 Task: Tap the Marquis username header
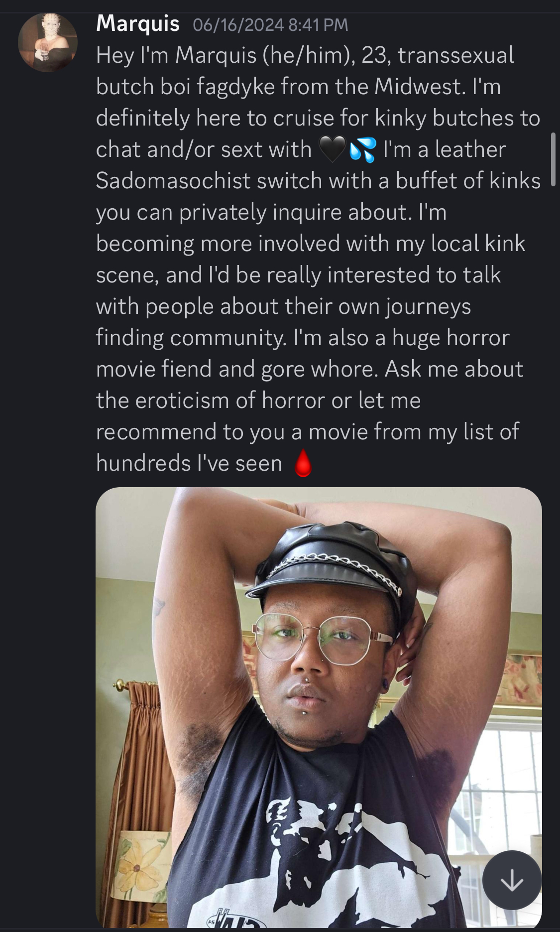tap(138, 23)
